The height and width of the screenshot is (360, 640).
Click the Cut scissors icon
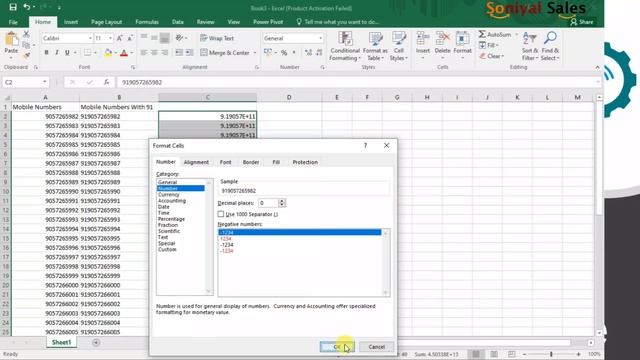pyautogui.click(x=26, y=34)
